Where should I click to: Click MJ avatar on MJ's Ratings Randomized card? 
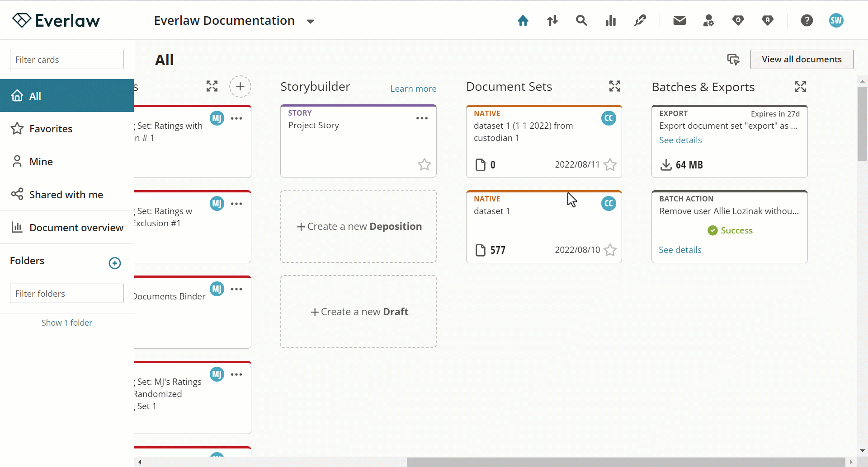217,374
